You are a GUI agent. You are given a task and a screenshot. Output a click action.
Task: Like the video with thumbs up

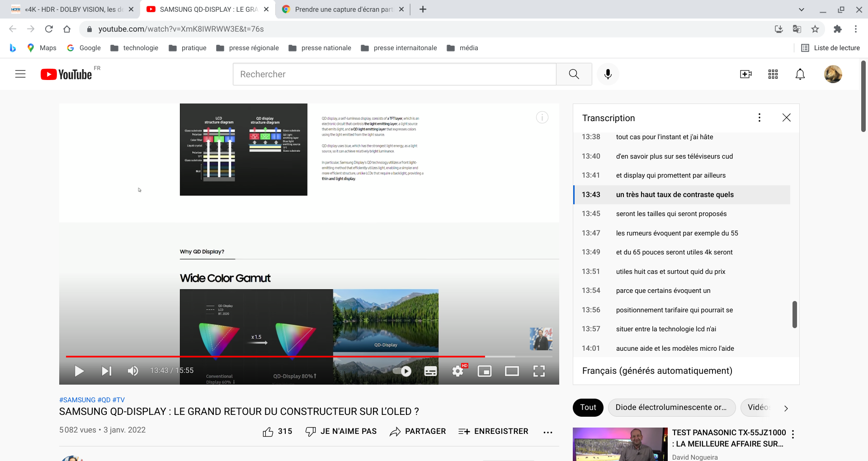click(268, 432)
